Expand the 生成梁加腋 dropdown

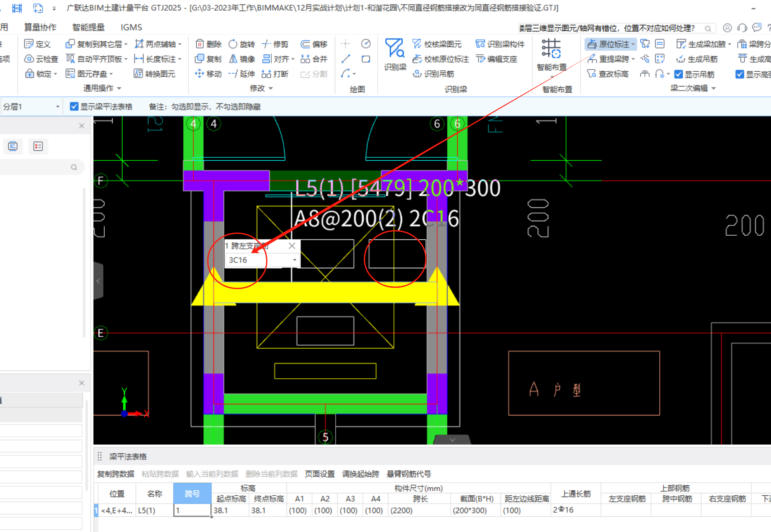pyautogui.click(x=729, y=44)
